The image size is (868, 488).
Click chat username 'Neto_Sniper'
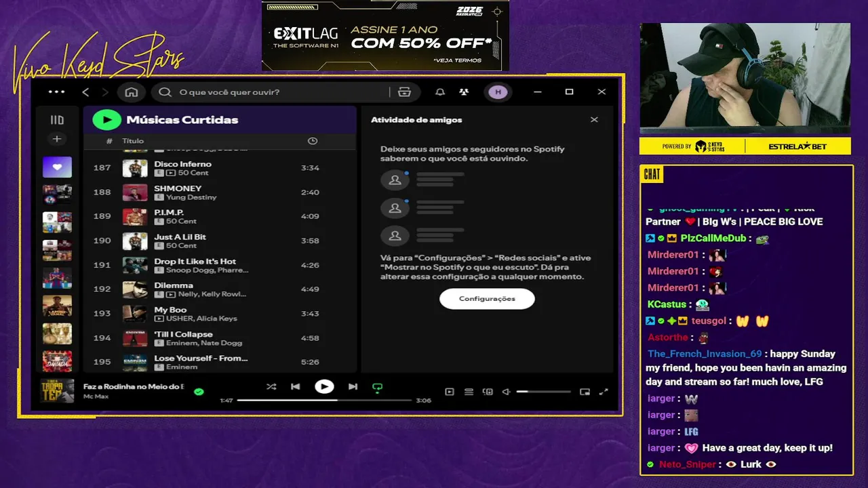click(x=688, y=464)
